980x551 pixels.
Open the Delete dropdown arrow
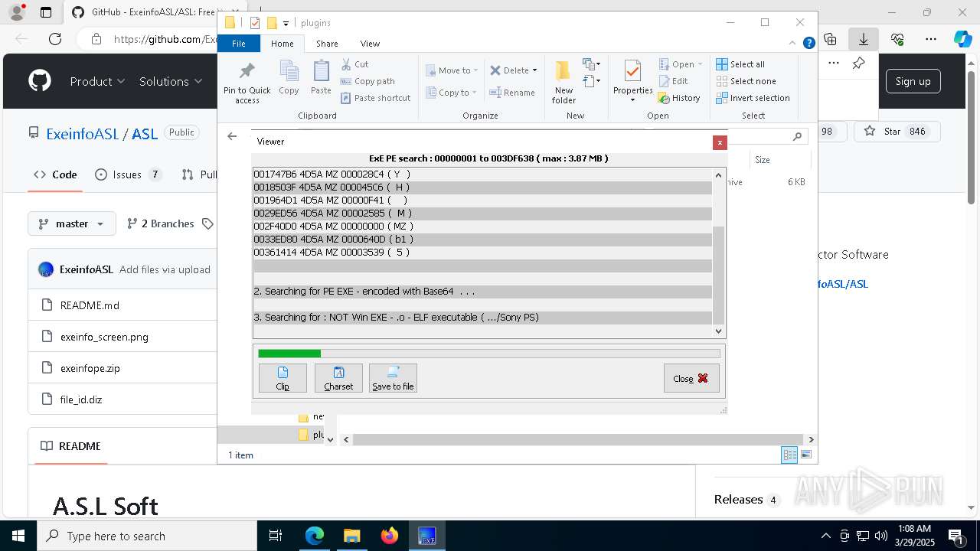(534, 70)
